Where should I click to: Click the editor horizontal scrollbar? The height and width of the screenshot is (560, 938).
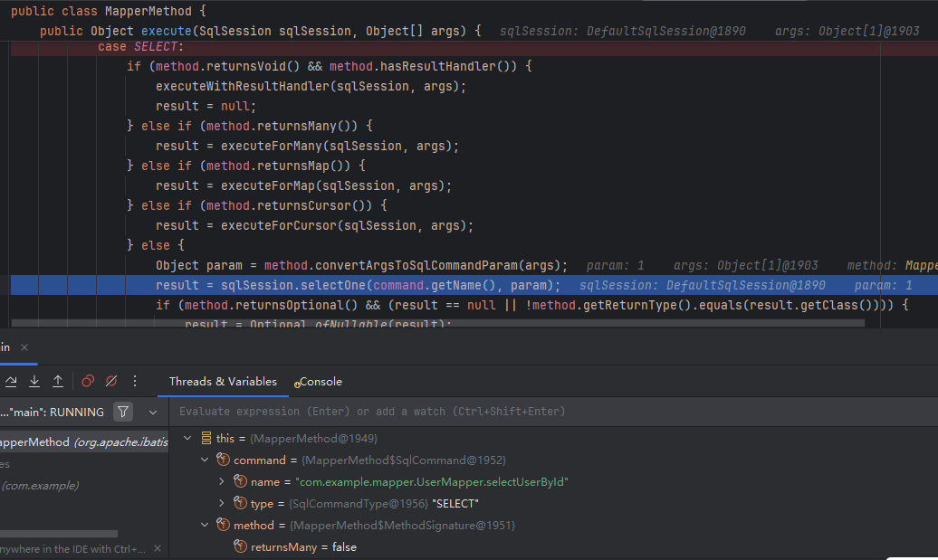[438, 323]
